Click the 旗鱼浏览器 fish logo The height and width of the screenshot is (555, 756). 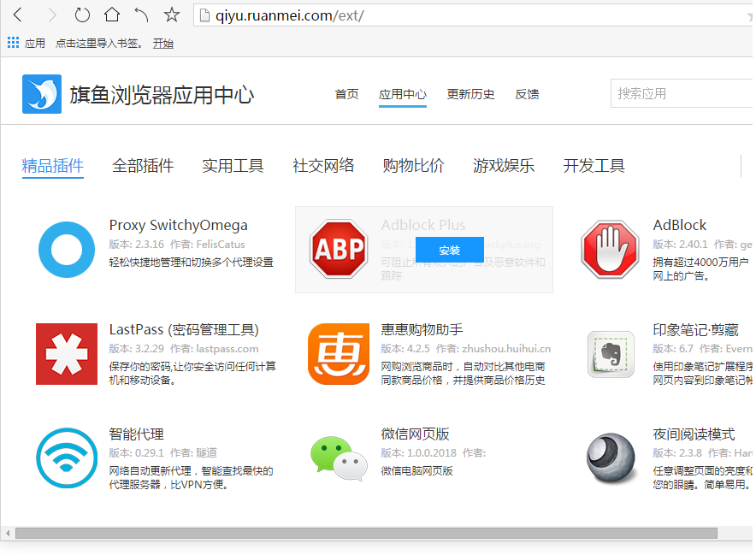tap(40, 93)
